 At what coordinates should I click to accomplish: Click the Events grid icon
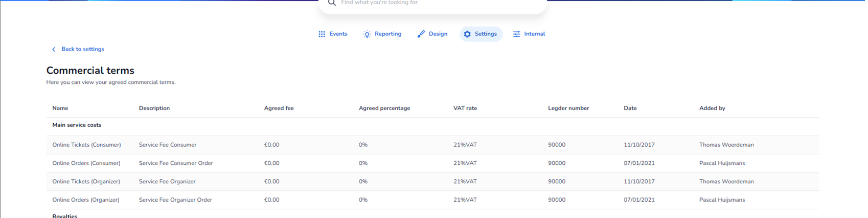tap(322, 34)
